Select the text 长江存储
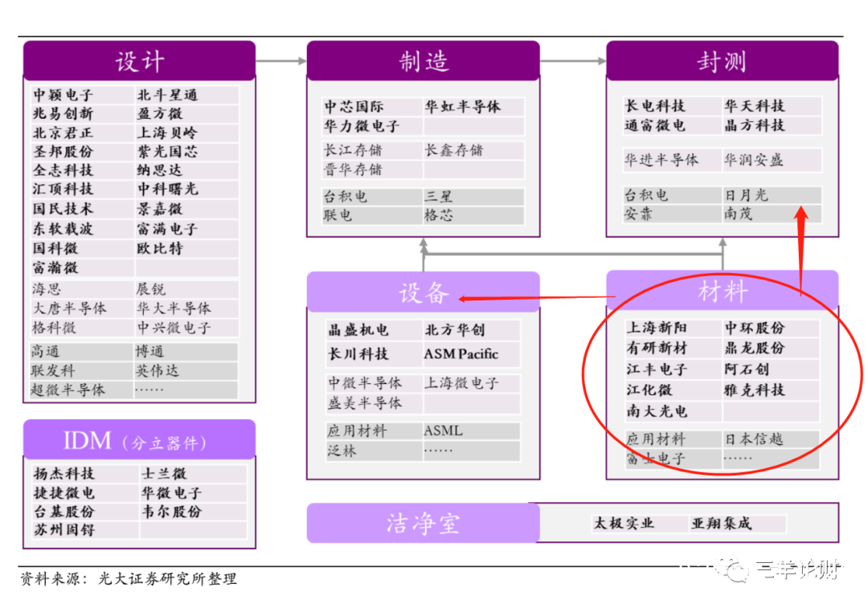 click(353, 150)
